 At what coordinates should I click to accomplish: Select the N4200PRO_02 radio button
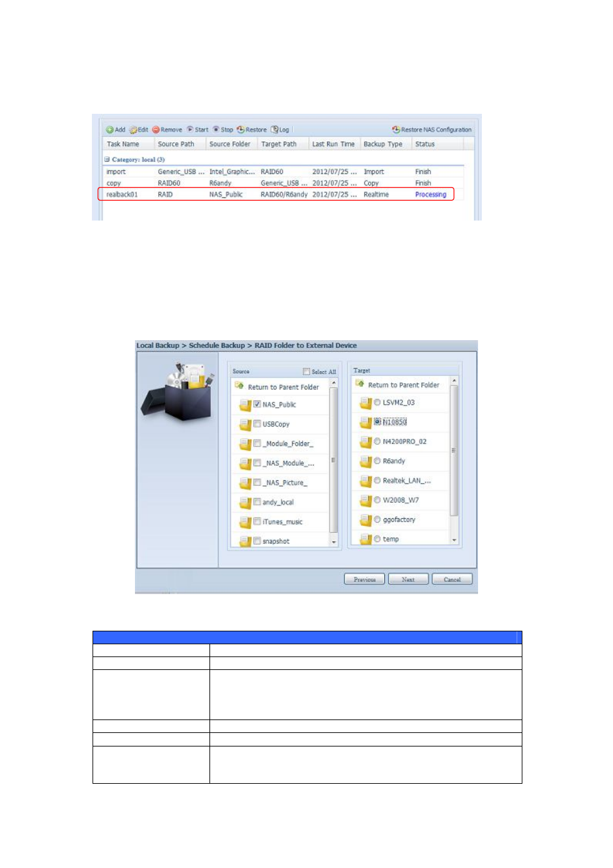click(377, 441)
